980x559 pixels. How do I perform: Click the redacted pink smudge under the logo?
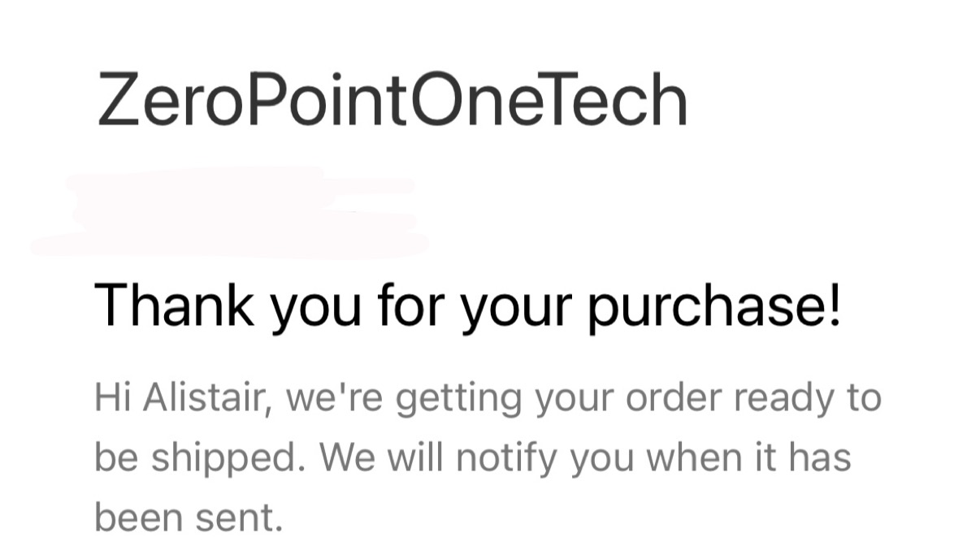point(230,211)
